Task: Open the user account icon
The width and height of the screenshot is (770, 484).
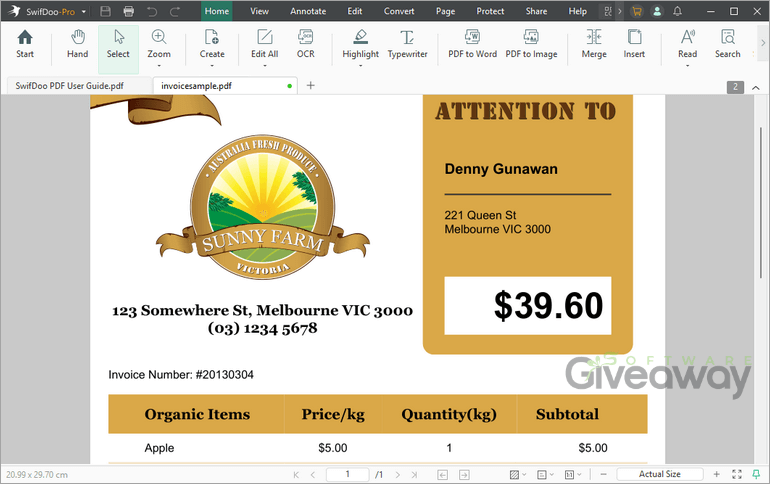Action: coord(657,11)
